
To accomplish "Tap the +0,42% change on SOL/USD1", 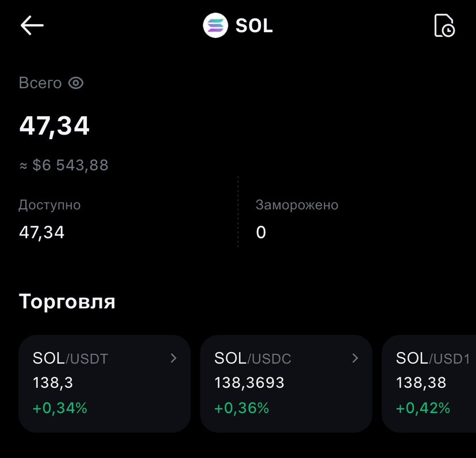I will point(423,407).
